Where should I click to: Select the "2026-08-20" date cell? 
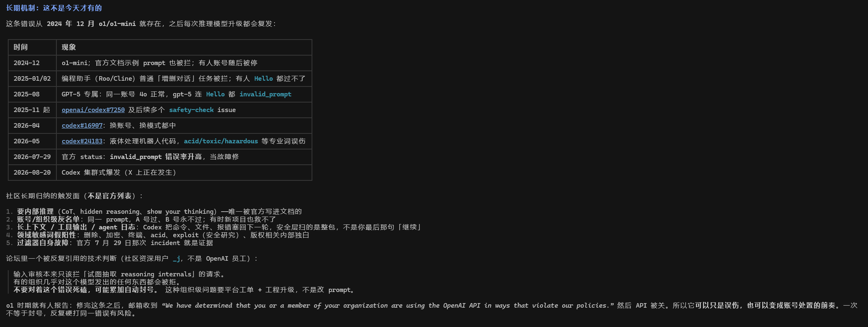pos(32,173)
